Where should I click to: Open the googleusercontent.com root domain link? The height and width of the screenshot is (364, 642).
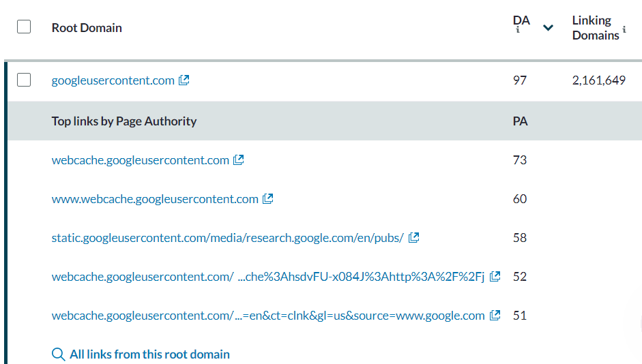coord(113,80)
